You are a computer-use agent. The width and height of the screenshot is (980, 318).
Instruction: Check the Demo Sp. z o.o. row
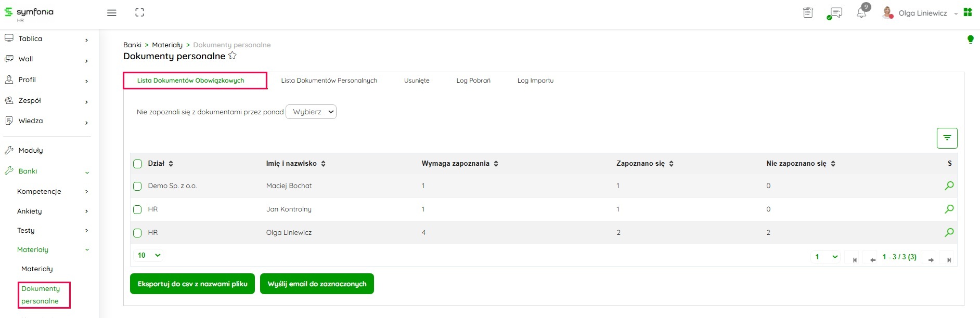click(x=137, y=186)
